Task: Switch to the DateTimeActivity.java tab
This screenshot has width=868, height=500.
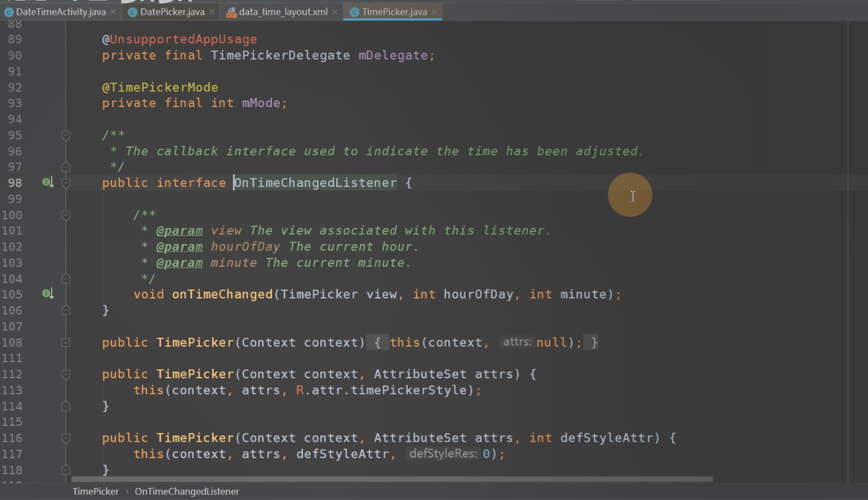Action: point(61,12)
